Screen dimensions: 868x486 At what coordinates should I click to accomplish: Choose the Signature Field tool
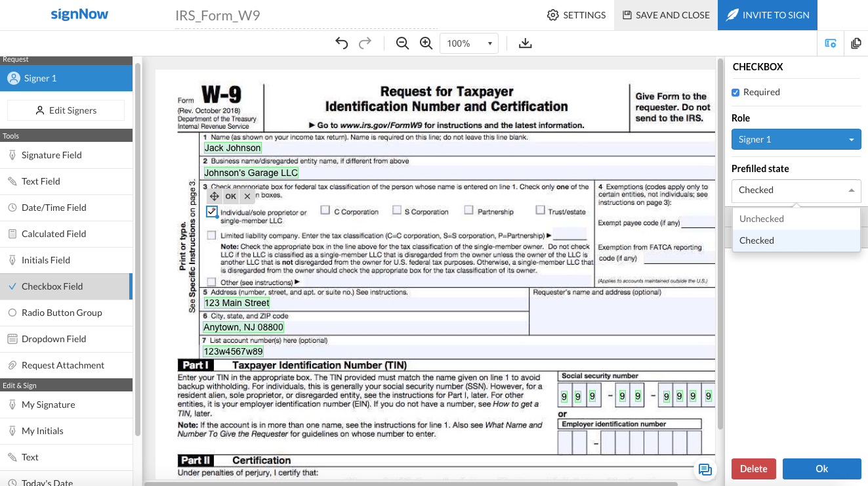[66, 155]
